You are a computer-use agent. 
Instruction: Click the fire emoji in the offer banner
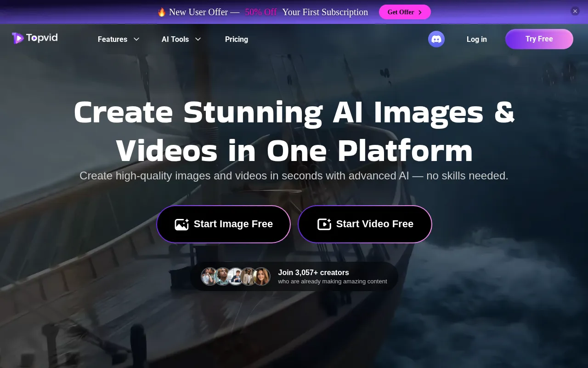[161, 12]
